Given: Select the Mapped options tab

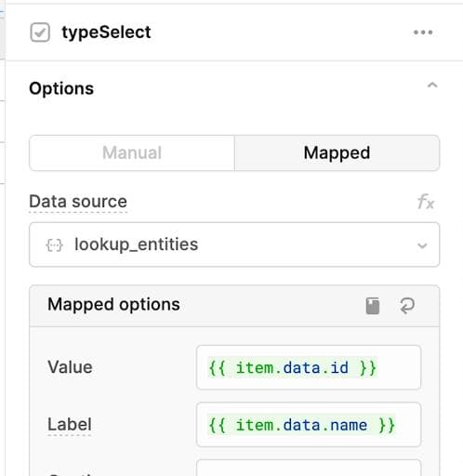Looking at the screenshot, I should 337,152.
